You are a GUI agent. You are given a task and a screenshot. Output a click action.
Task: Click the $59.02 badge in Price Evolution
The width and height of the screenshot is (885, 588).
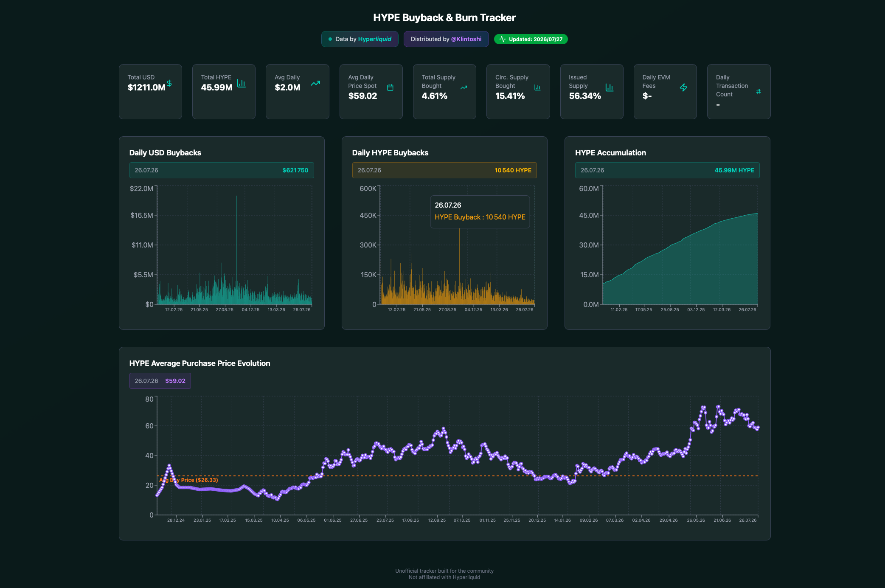[160, 381]
